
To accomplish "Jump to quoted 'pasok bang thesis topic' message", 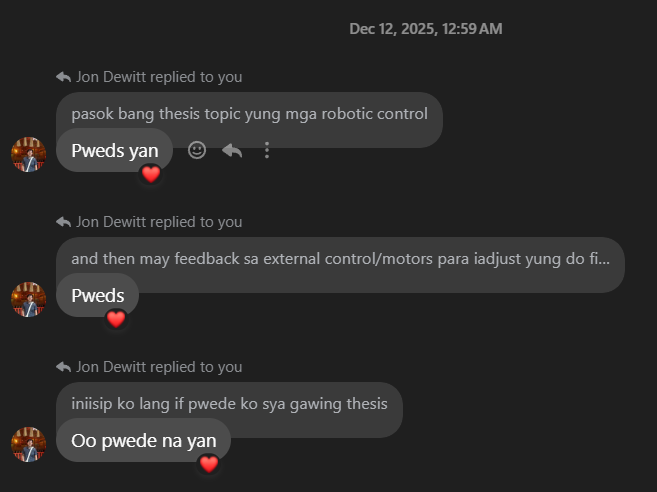I will [249, 114].
